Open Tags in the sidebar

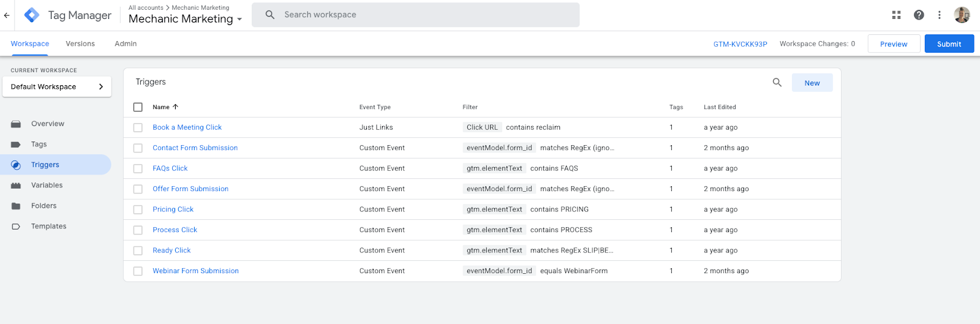[39, 145]
